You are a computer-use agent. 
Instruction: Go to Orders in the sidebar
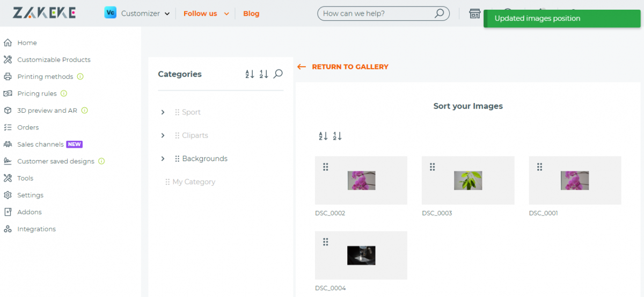[28, 127]
